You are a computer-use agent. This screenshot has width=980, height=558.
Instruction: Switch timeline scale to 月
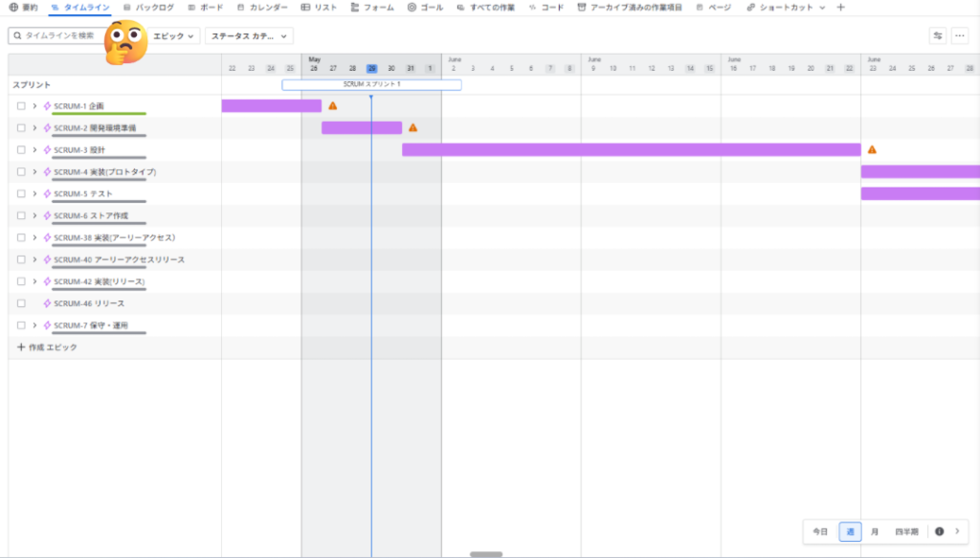875,531
